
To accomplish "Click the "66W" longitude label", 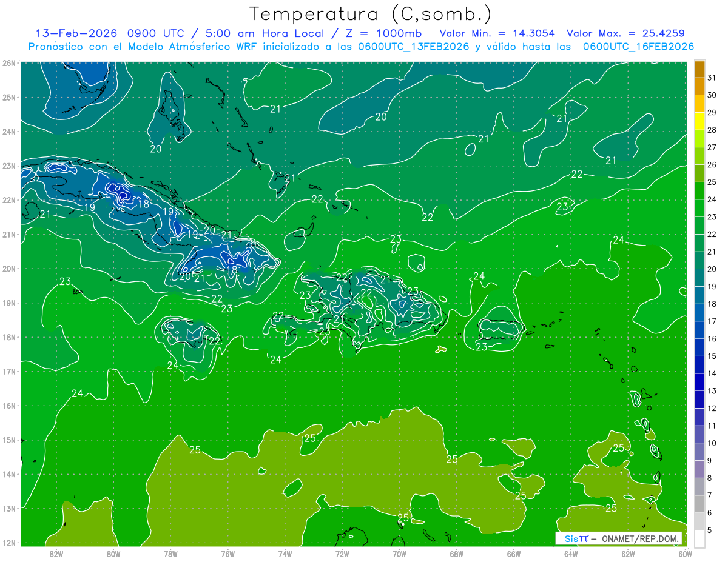I will point(513,553).
